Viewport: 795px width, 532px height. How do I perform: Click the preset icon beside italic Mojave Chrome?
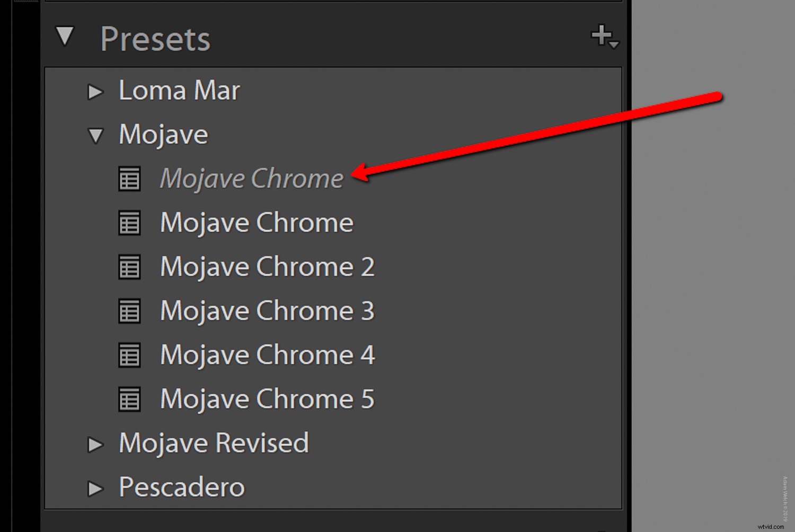[129, 179]
